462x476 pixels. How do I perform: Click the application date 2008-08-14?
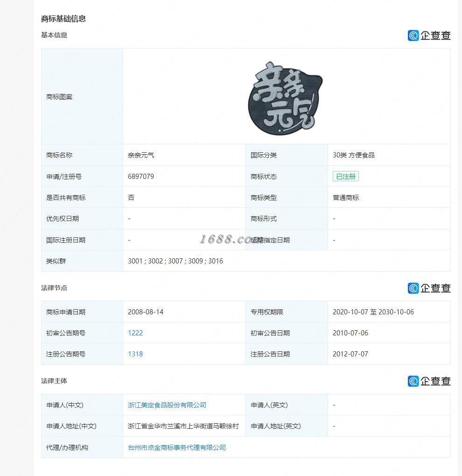pyautogui.click(x=146, y=312)
